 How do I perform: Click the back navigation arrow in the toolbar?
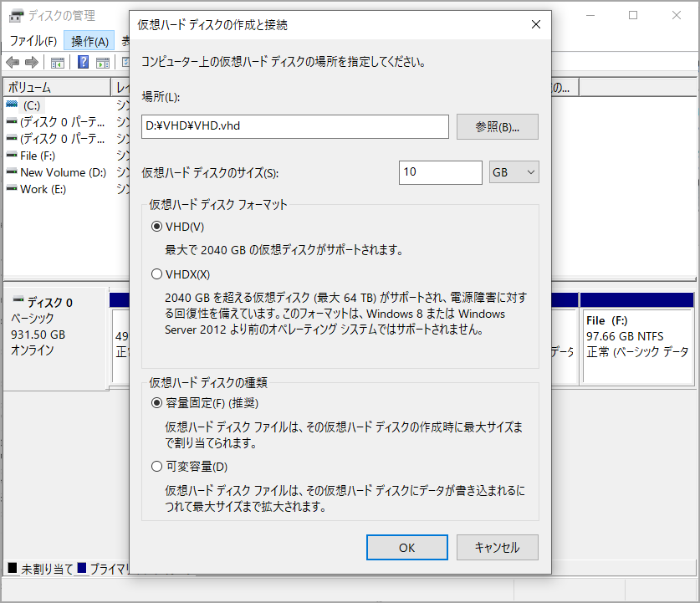12,61
